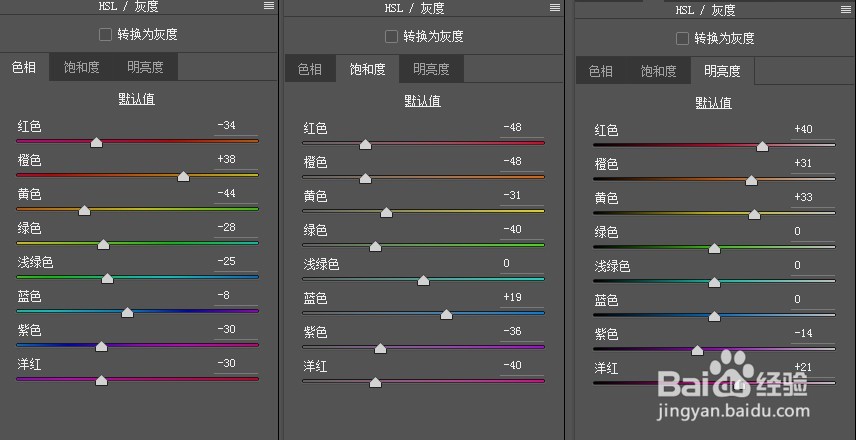Image resolution: width=856 pixels, height=440 pixels.
Task: Enable 转换为灰度 checkbox in the luminance panel
Action: (x=682, y=39)
